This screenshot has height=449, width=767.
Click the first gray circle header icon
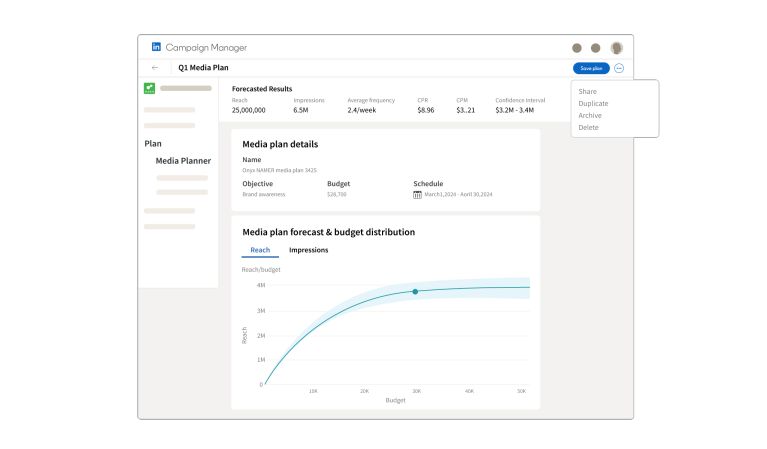pyautogui.click(x=576, y=47)
